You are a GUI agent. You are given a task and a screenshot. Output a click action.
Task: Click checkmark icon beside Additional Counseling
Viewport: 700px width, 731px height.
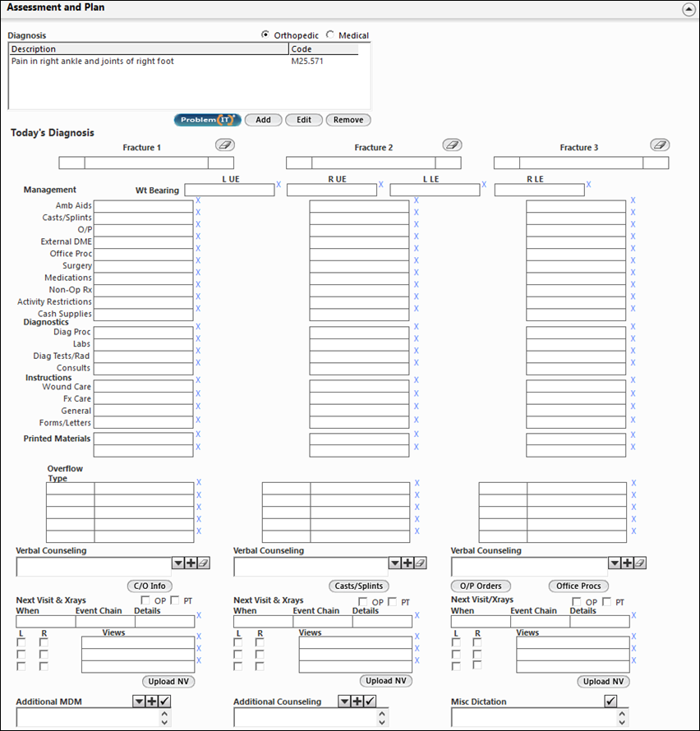(x=370, y=701)
